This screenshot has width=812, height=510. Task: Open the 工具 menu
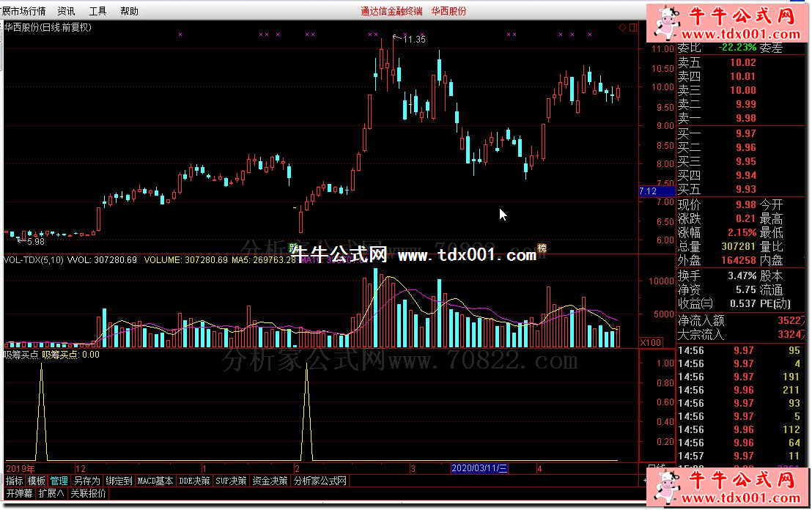[98, 11]
